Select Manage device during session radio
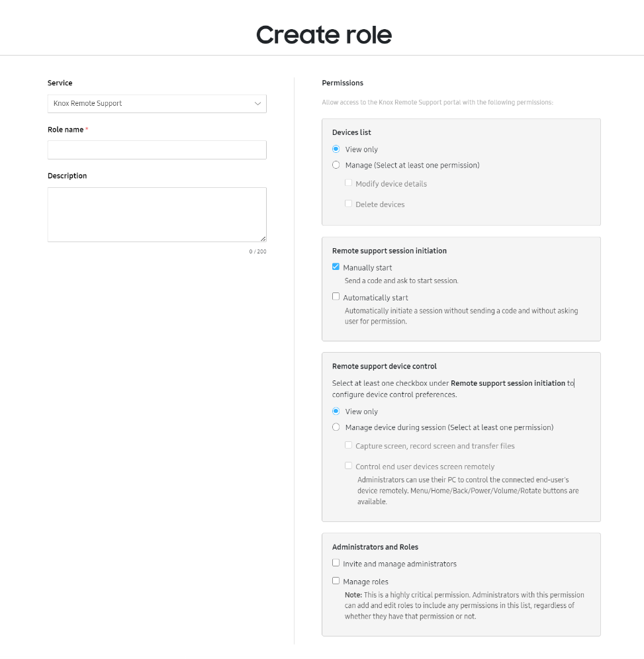 coord(336,427)
